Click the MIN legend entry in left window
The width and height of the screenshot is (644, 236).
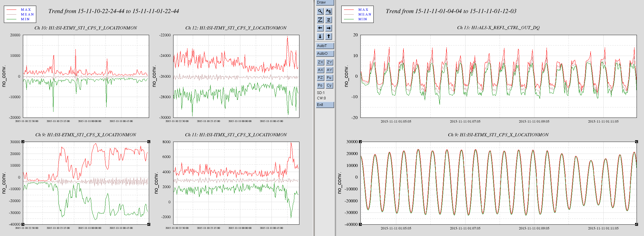25,19
